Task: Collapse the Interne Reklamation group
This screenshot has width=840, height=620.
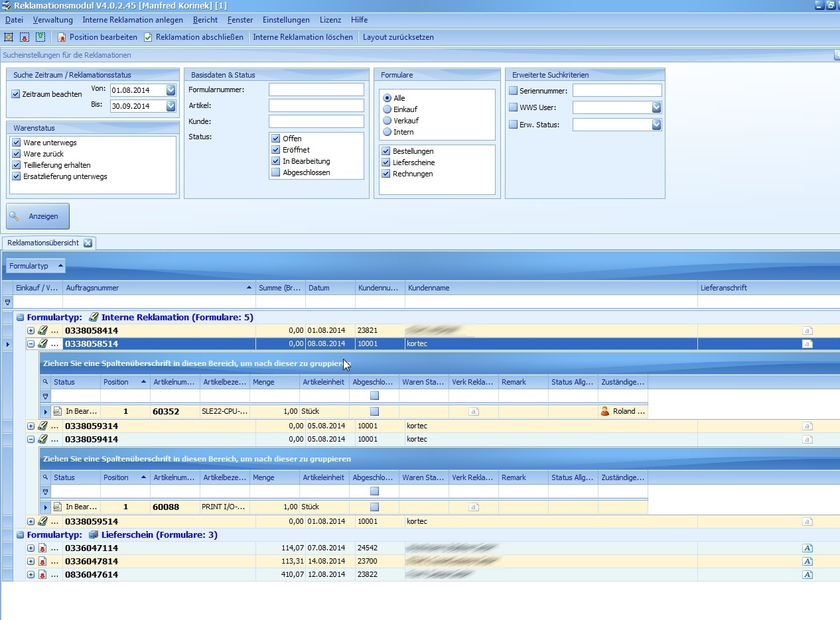Action: [x=20, y=318]
